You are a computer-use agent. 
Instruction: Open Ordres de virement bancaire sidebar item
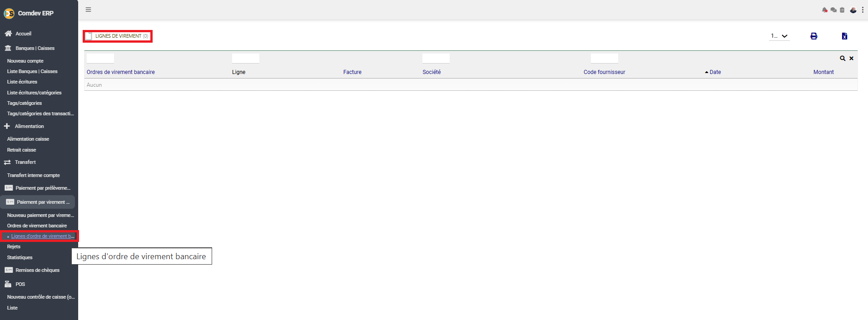click(x=37, y=226)
